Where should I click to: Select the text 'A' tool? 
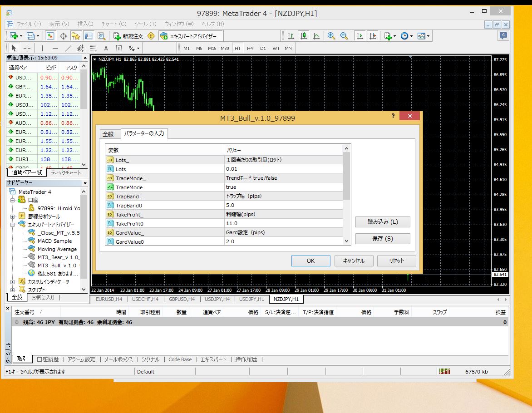pyautogui.click(x=106, y=48)
